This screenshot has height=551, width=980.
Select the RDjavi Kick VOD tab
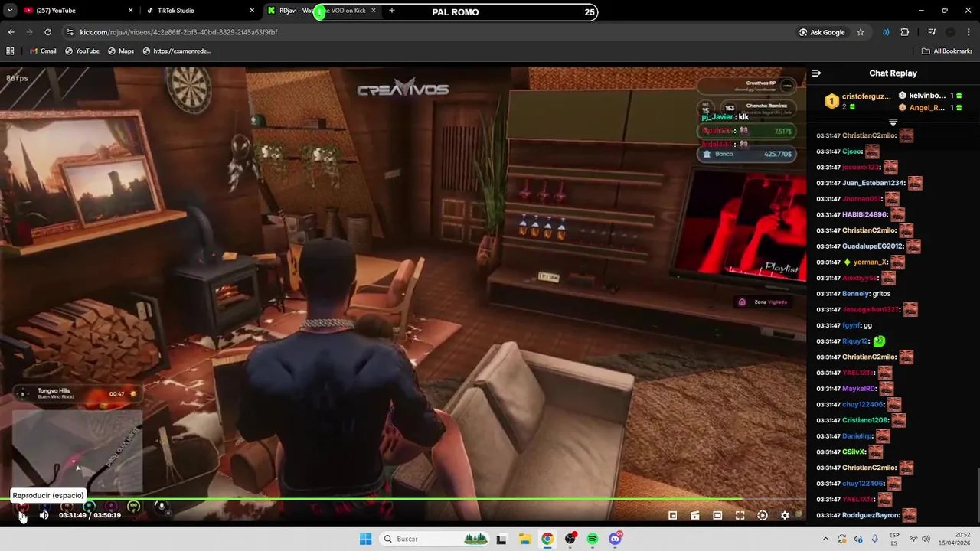[322, 11]
